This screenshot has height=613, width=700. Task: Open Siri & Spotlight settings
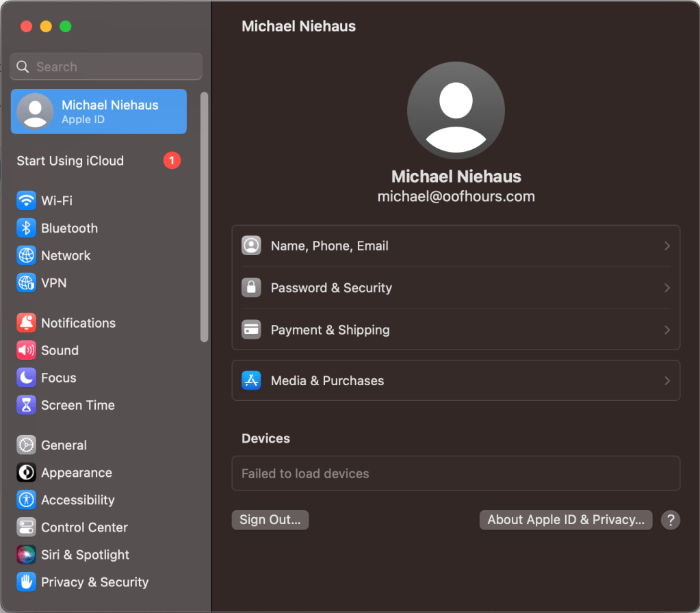(27, 555)
